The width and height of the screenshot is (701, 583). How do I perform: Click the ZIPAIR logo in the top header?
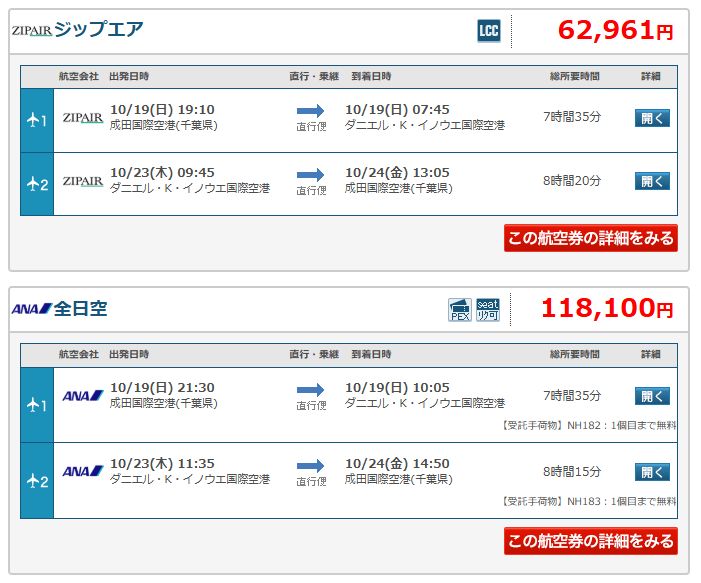(32, 30)
